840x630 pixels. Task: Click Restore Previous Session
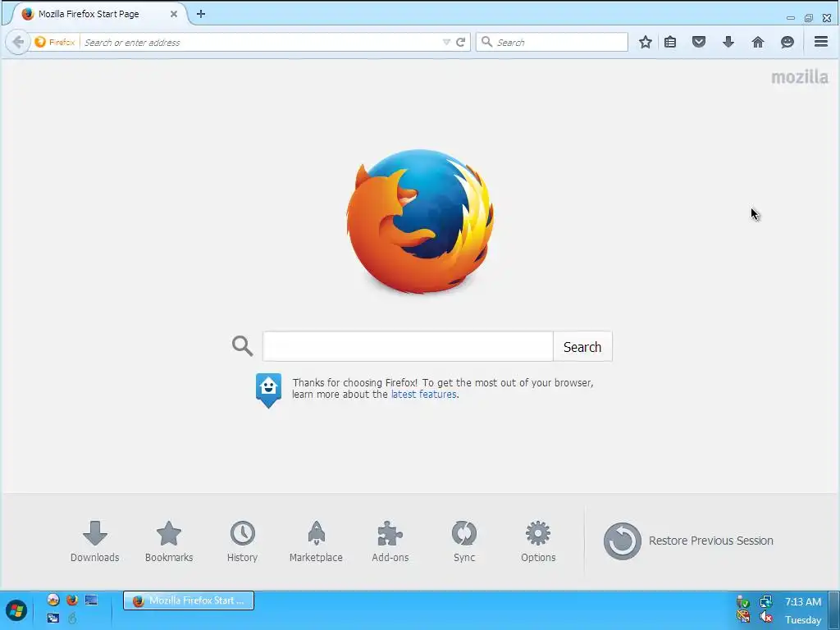click(688, 541)
